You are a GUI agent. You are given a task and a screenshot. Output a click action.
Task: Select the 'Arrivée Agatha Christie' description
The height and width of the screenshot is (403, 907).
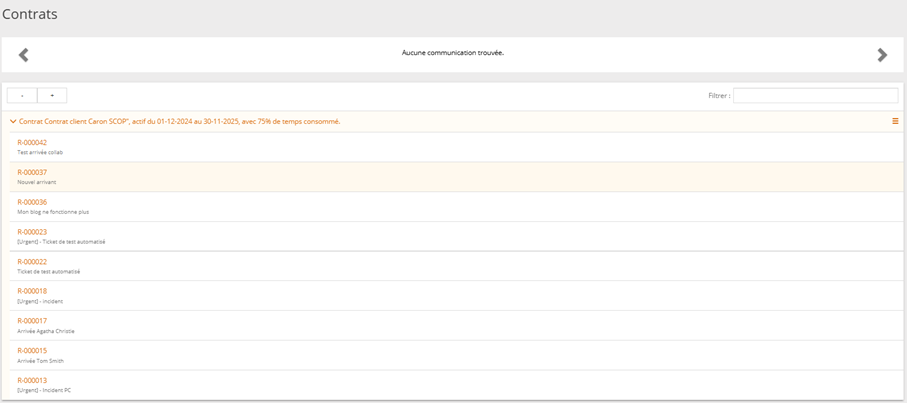(x=46, y=331)
